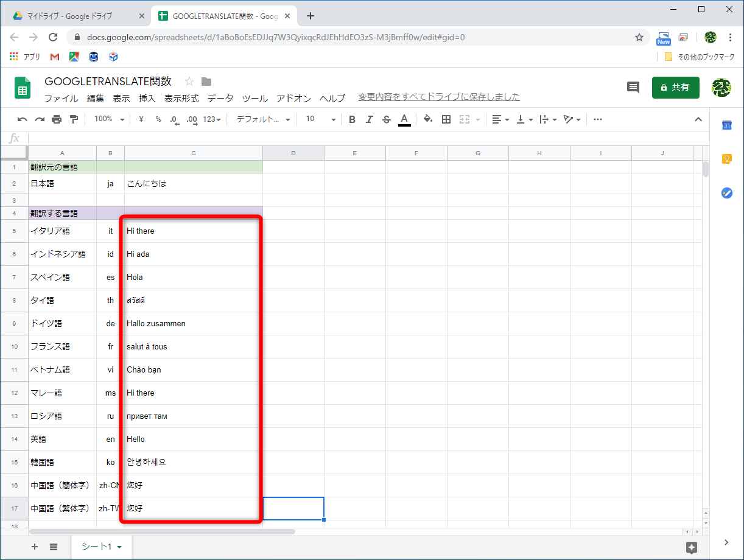Viewport: 744px width, 560px height.
Task: Show more toolbar options
Action: pyautogui.click(x=598, y=119)
